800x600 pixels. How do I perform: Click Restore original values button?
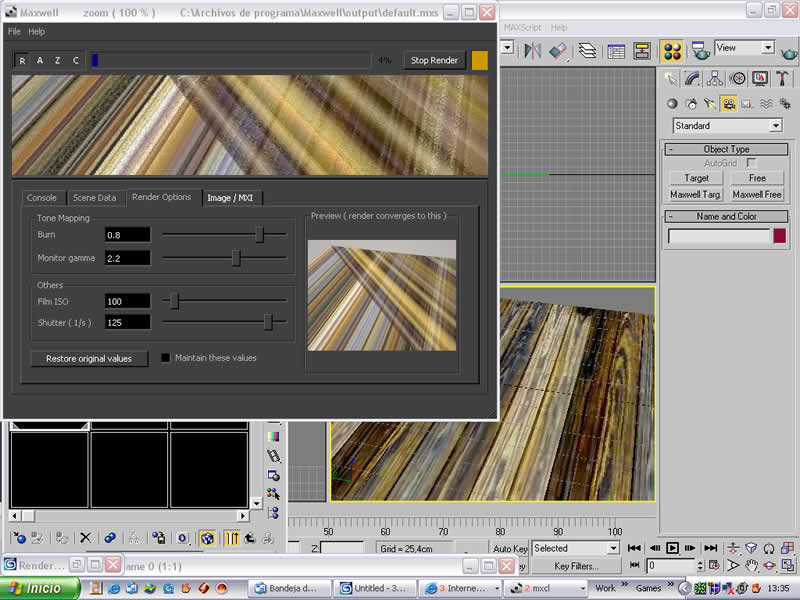coord(89,358)
